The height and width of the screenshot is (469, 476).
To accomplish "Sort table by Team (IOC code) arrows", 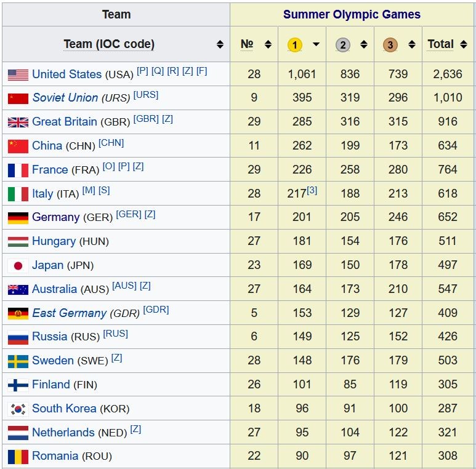I will click(220, 44).
